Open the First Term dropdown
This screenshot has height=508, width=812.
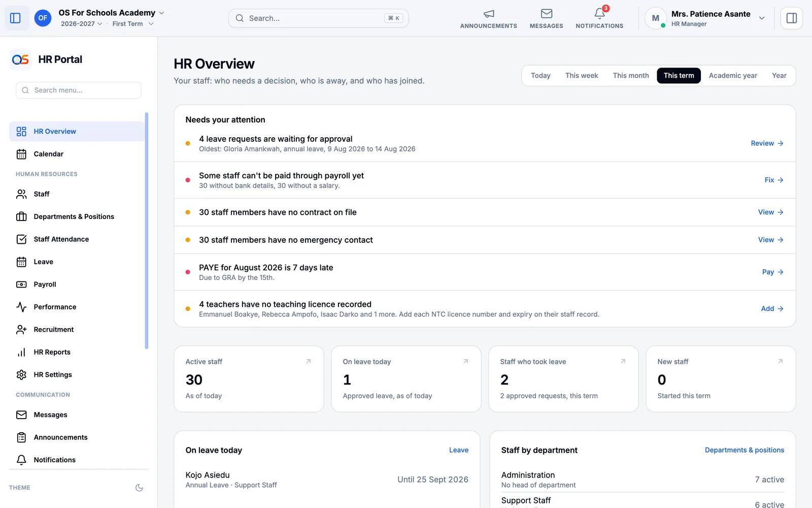coord(133,24)
